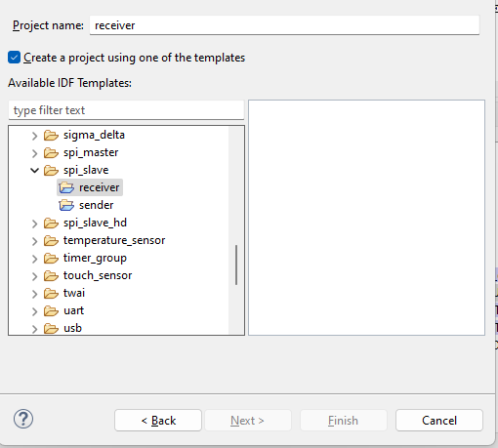The height and width of the screenshot is (448, 498).
Task: Select the spi_slave tree item
Action: (86, 170)
